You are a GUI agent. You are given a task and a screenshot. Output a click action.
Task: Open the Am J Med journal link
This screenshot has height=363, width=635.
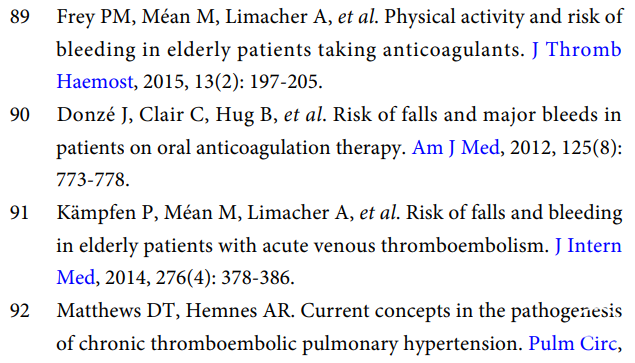coord(456,147)
